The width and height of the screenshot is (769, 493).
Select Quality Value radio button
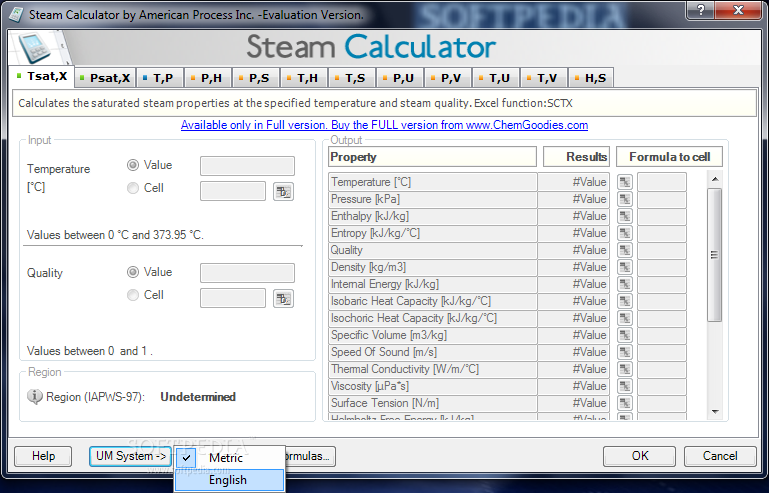(132, 272)
